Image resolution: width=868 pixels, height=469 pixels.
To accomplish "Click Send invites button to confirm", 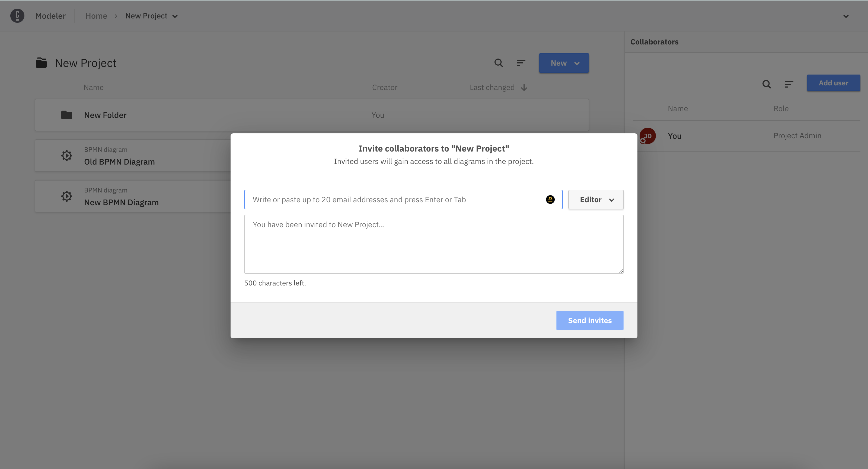I will pos(589,320).
